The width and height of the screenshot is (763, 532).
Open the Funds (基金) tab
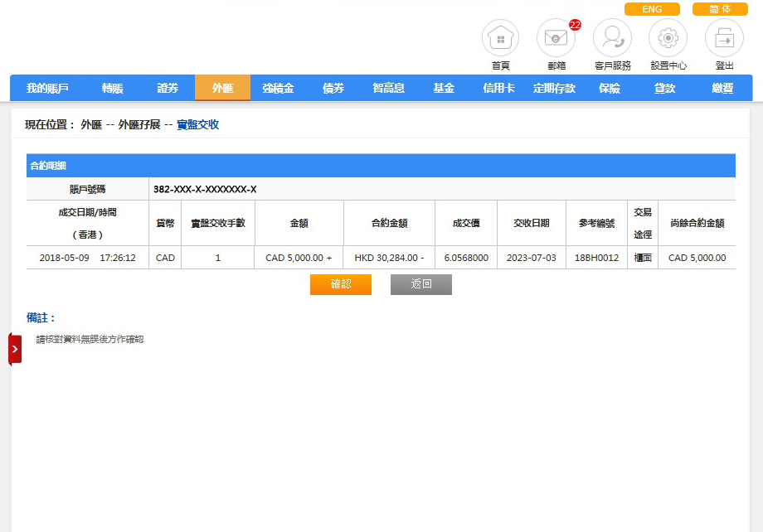click(444, 88)
